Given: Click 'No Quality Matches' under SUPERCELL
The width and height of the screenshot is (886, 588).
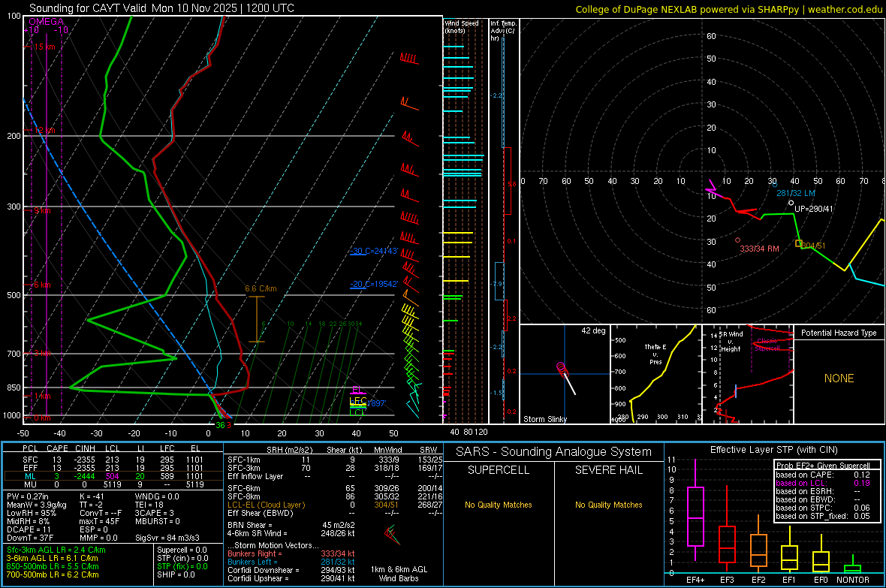Looking at the screenshot, I should 499,505.
